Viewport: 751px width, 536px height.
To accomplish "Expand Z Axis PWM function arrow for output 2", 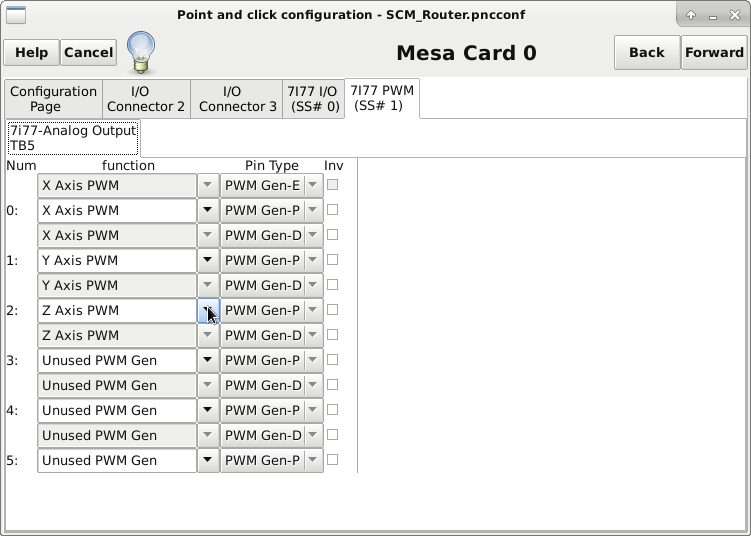I will (x=207, y=311).
